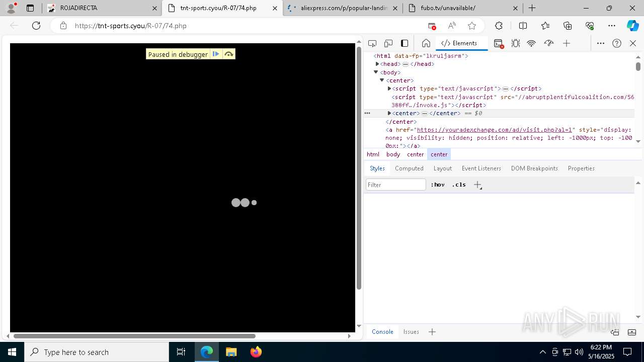
Task: Expand the inline script element
Action: [x=389, y=88]
